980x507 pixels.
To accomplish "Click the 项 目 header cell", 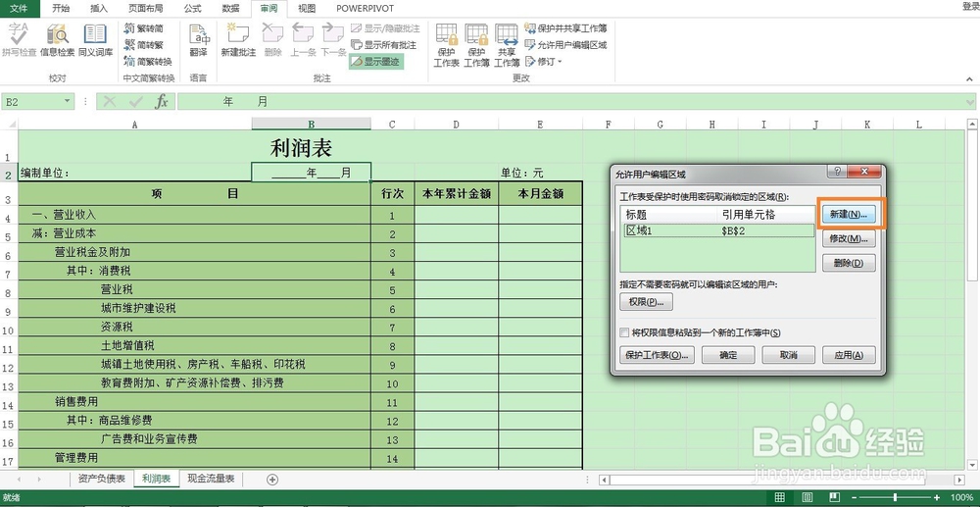I will tap(194, 194).
